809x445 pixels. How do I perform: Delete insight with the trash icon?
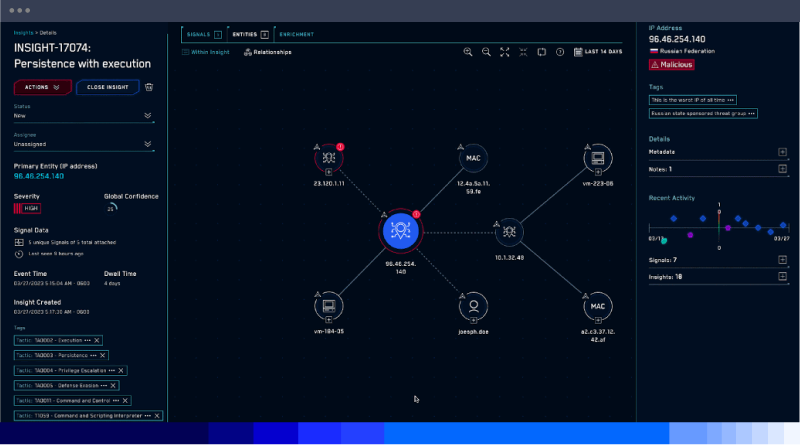click(x=149, y=87)
